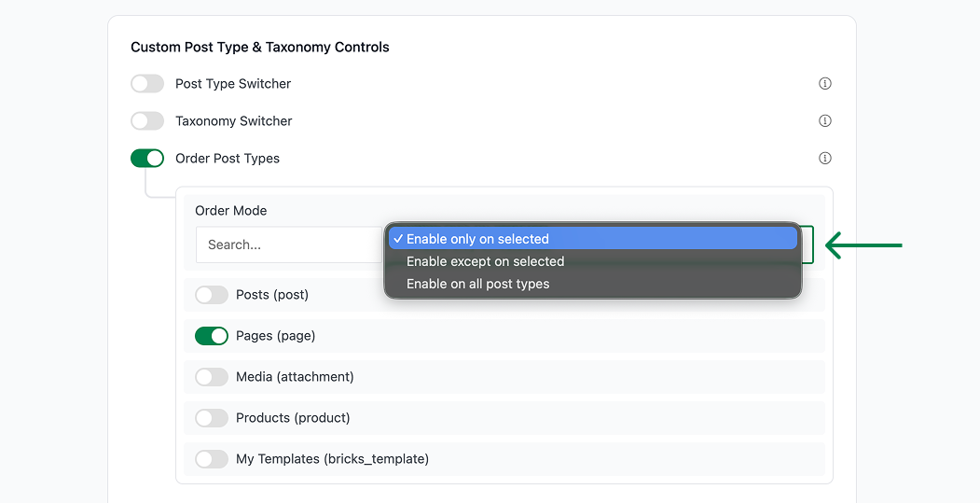Turn on the Products (product) toggle
This screenshot has height=503, width=980.
212,418
